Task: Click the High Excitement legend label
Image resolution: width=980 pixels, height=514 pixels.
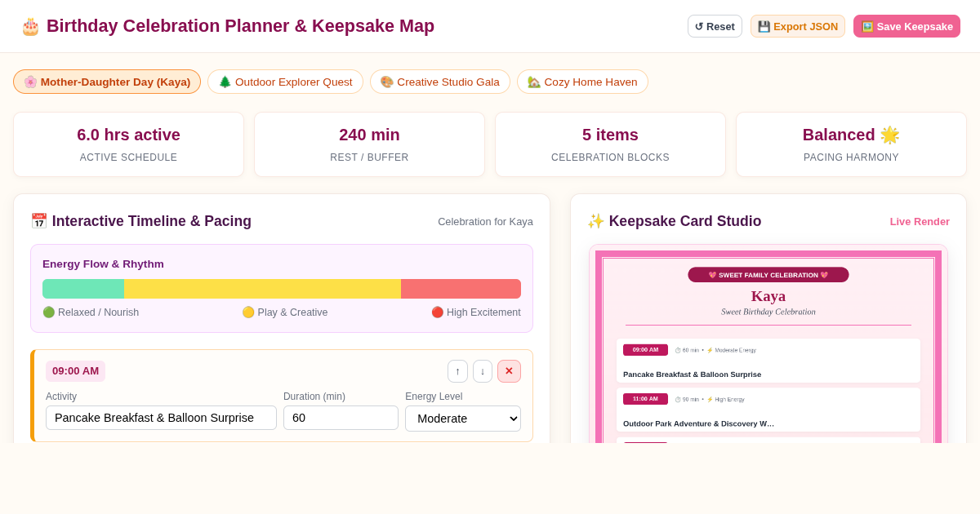Action: [x=476, y=312]
